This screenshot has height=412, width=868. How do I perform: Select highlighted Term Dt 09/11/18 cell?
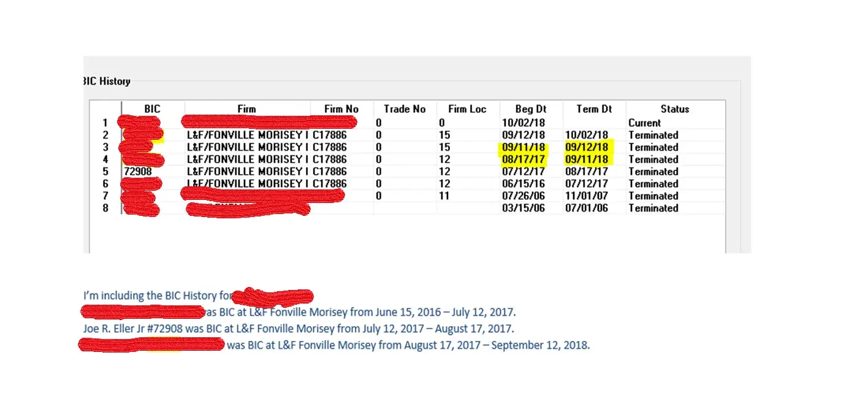(x=587, y=159)
